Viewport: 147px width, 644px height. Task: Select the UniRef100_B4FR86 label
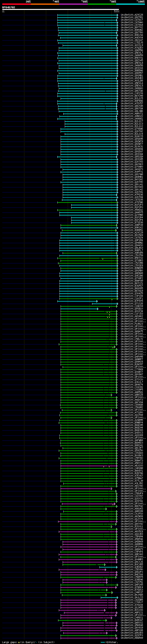point(132,101)
